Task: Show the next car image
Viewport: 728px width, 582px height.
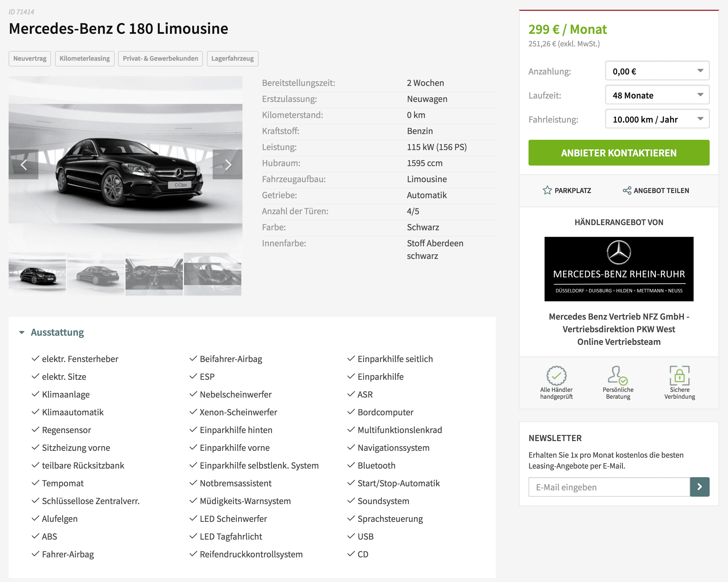Action: (228, 164)
